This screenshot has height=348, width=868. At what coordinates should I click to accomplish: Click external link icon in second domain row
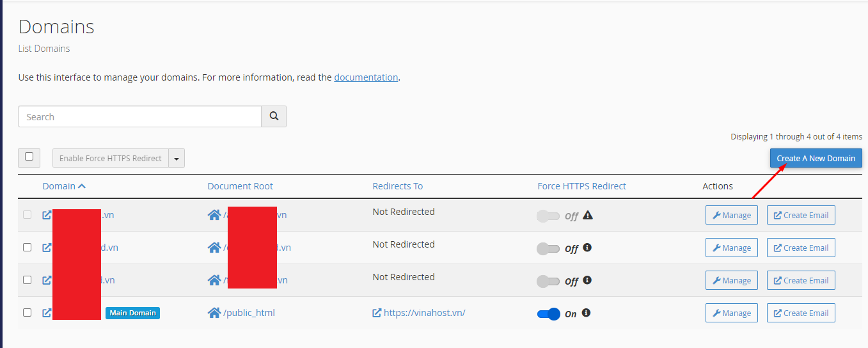tap(47, 248)
